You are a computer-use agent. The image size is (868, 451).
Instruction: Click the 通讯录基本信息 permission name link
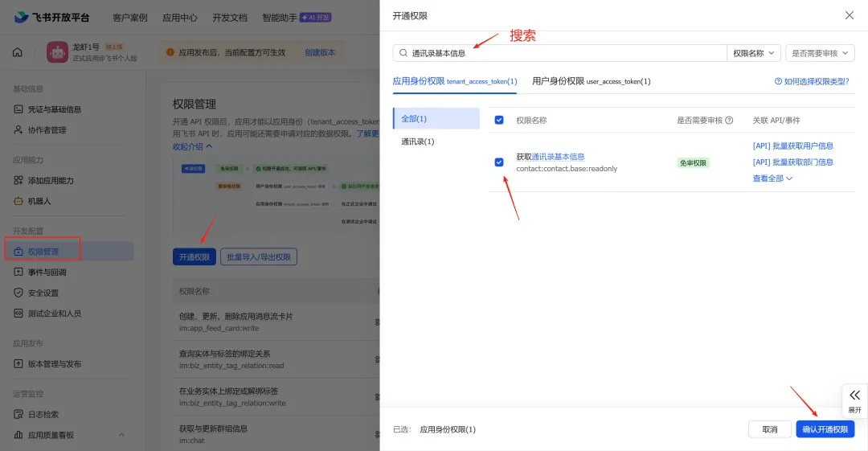[x=558, y=157]
